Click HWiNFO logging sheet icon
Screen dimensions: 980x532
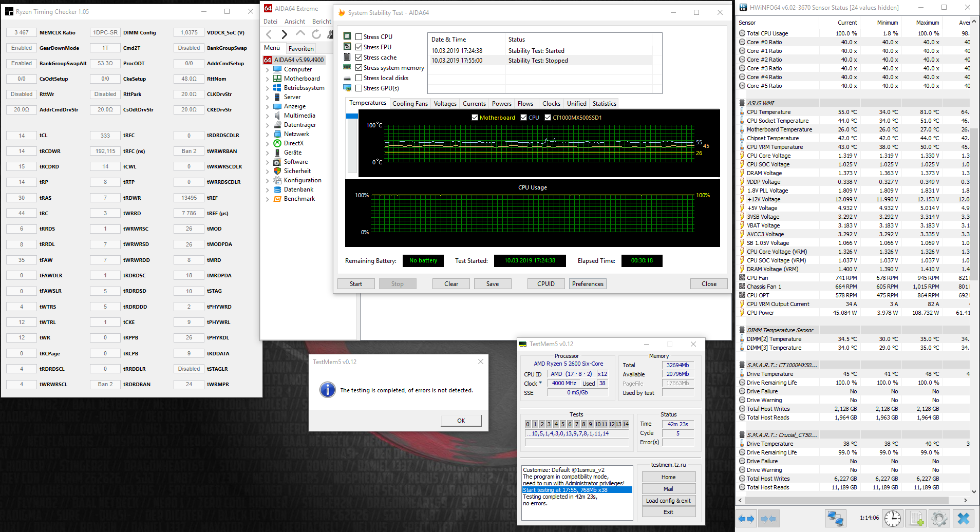pos(916,519)
